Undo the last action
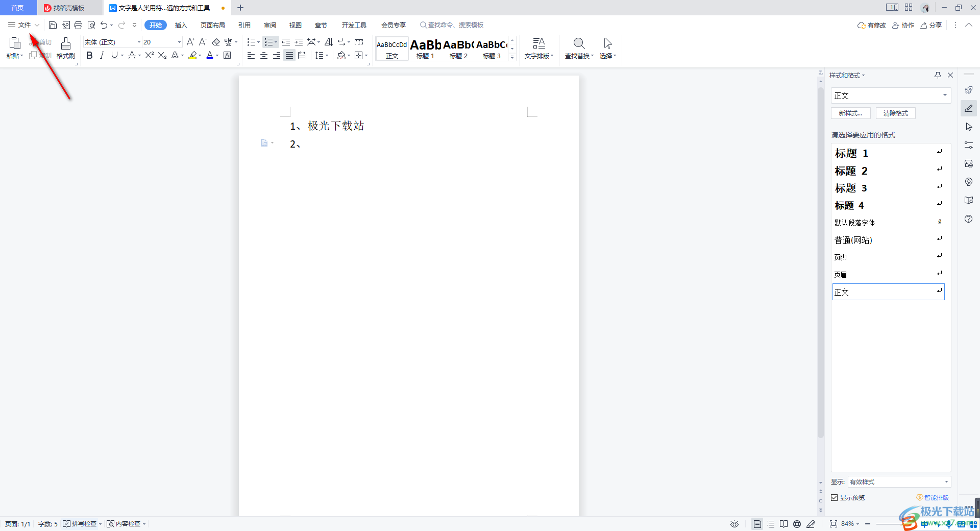This screenshot has width=980, height=531. click(104, 25)
